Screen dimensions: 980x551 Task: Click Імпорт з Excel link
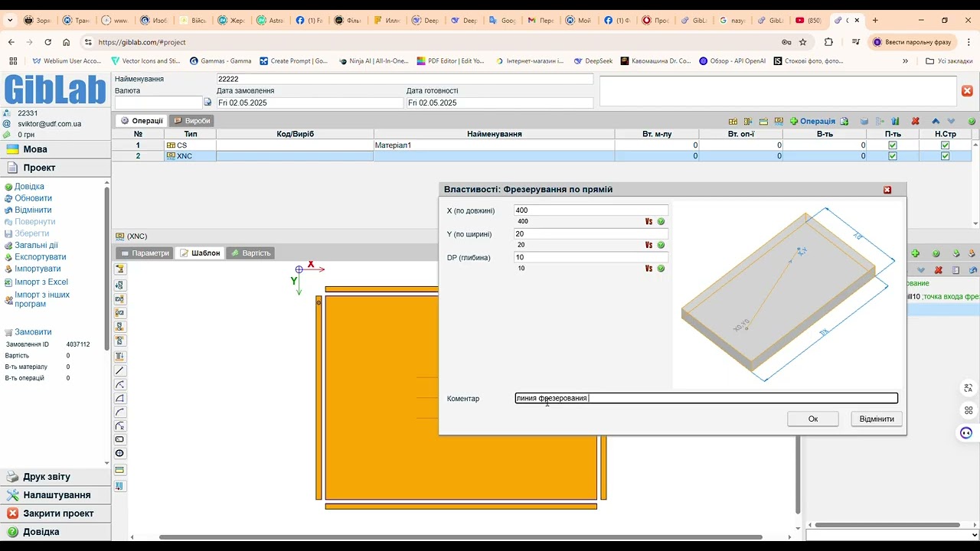pyautogui.click(x=41, y=282)
